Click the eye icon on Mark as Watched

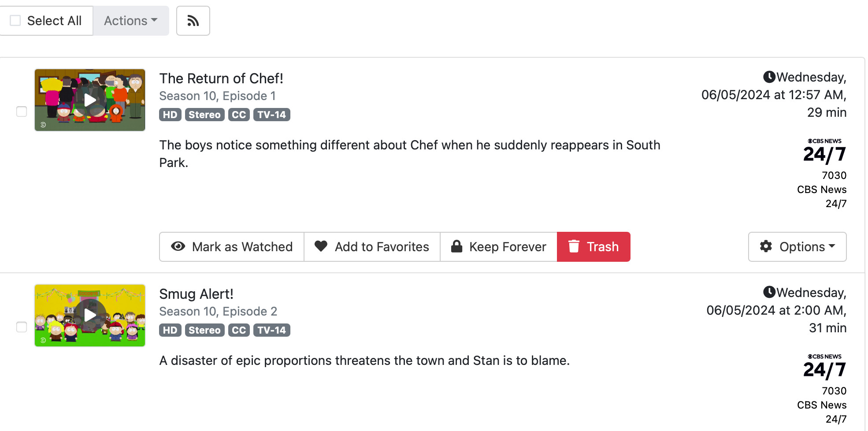point(178,246)
